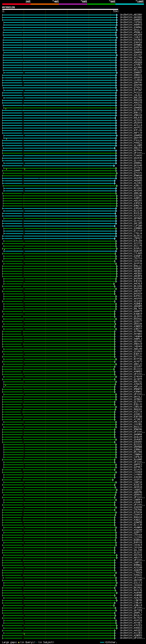Open hit UniRef100_Q42682

coord(131,17)
